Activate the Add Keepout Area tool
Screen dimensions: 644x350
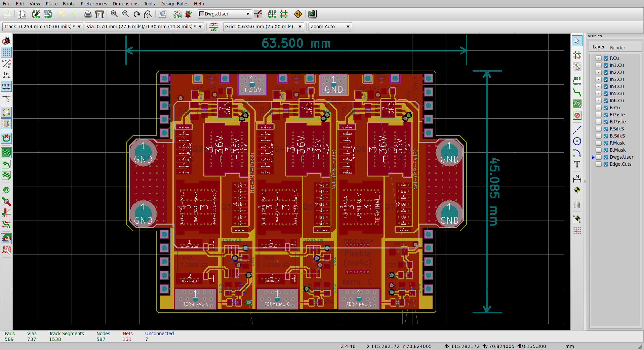tap(577, 115)
